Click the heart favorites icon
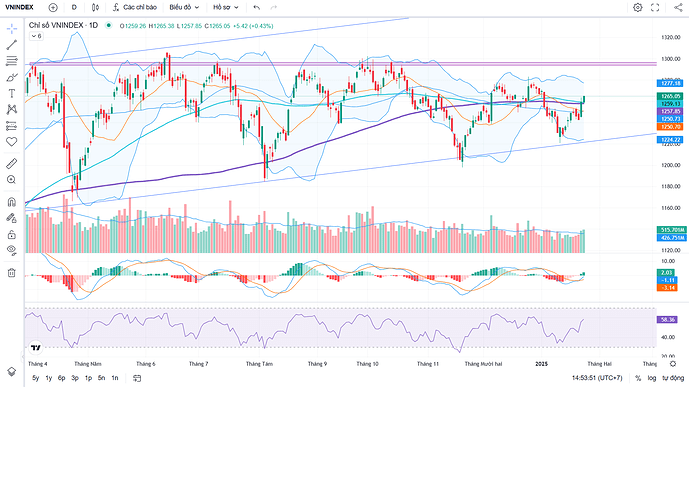 [11, 143]
